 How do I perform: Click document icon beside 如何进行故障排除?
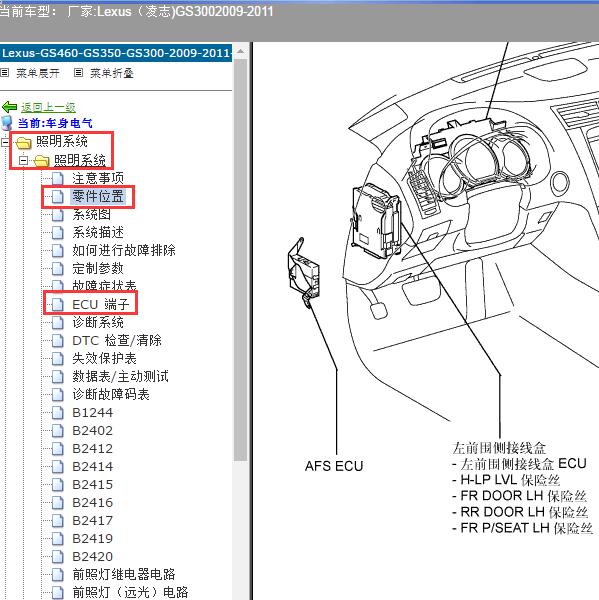57,250
